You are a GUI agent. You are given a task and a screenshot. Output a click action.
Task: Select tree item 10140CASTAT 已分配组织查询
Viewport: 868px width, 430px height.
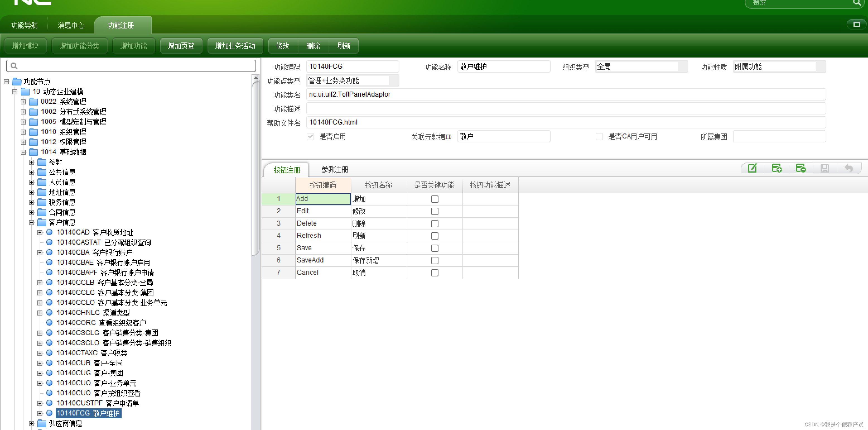[103, 242]
